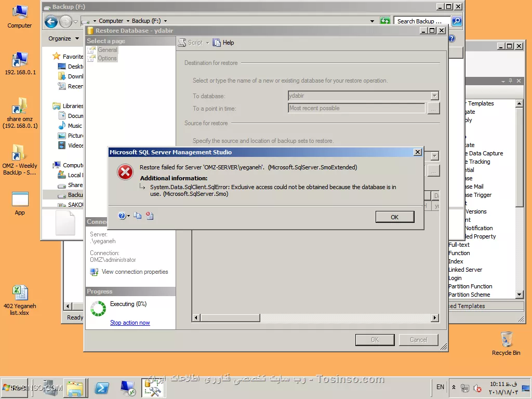This screenshot has height=399, width=532.
Task: Open Help in the Restore Database toolbar
Action: point(223,43)
